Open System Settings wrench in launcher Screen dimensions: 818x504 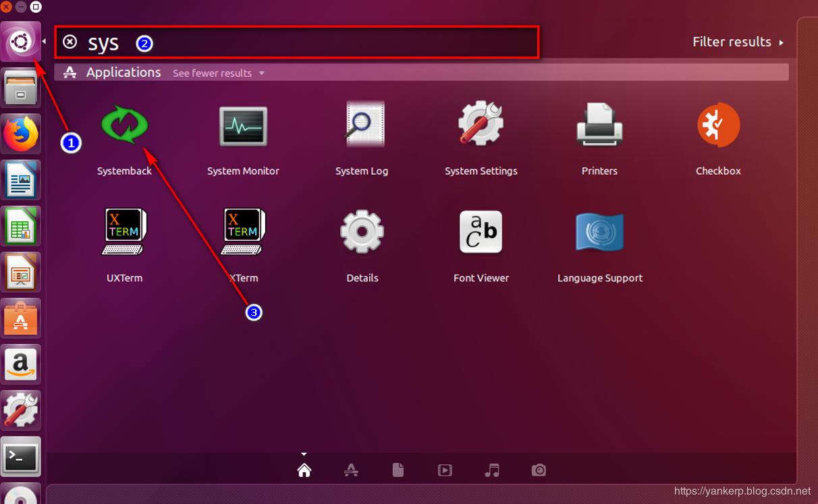[21, 410]
